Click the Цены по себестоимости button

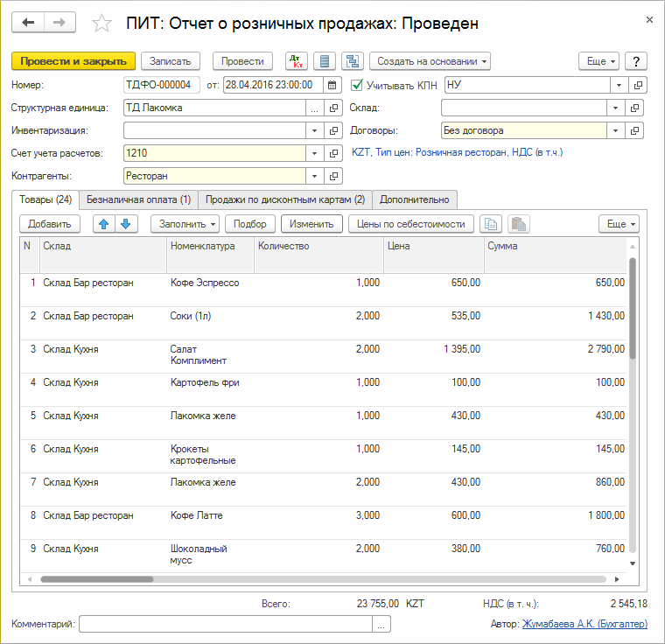tap(411, 224)
